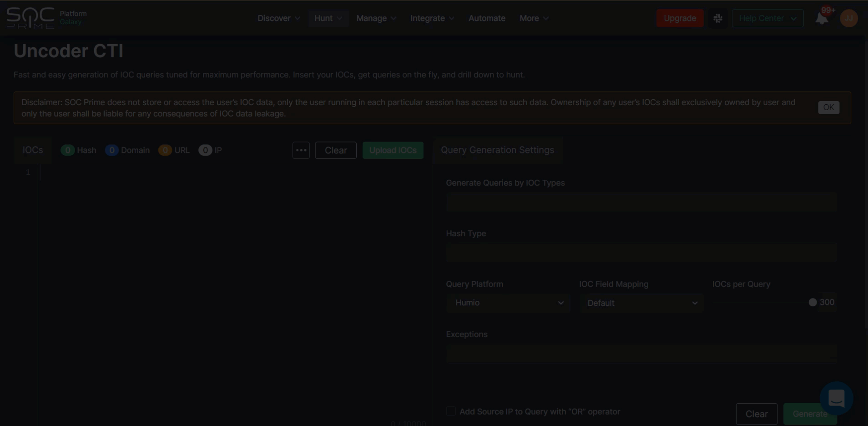Click the Exceptions input field
This screenshot has width=868, height=426.
[x=641, y=354]
